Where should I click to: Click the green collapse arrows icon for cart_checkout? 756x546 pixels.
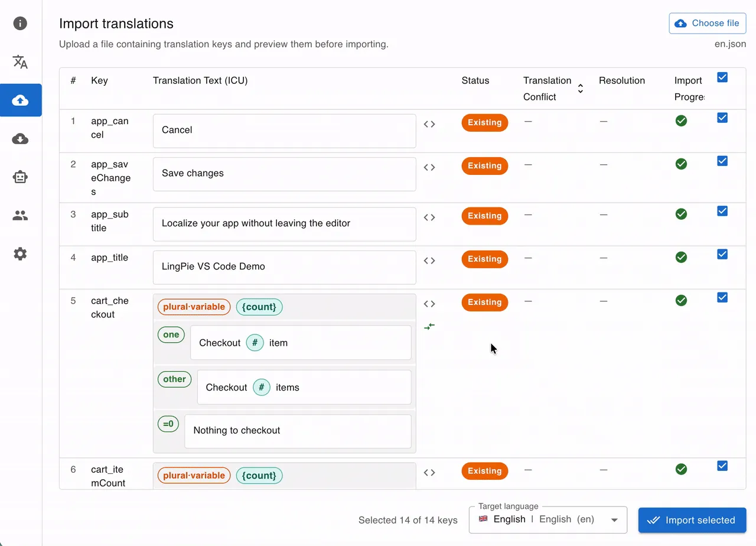coord(429,326)
